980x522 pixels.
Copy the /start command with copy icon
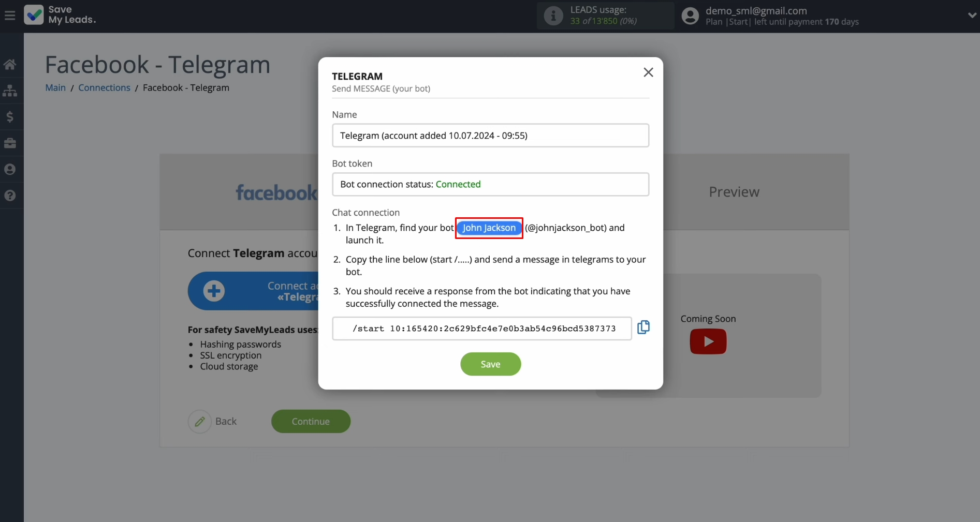coord(643,327)
